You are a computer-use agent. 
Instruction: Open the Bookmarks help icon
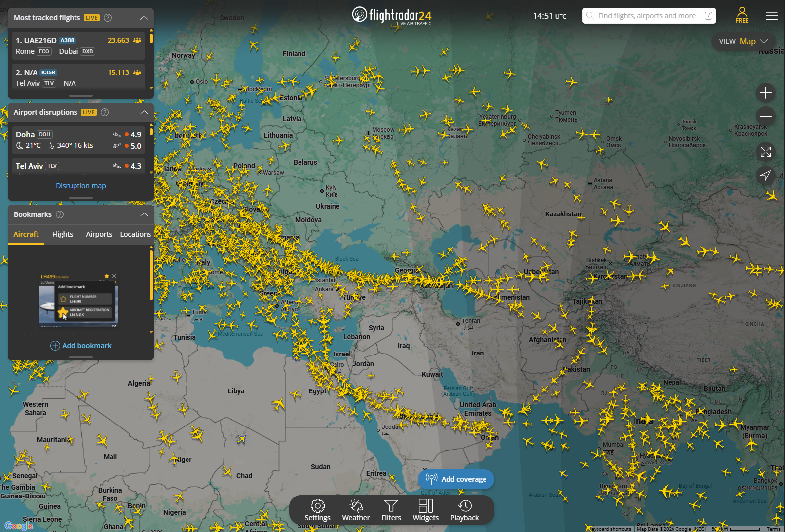click(60, 214)
